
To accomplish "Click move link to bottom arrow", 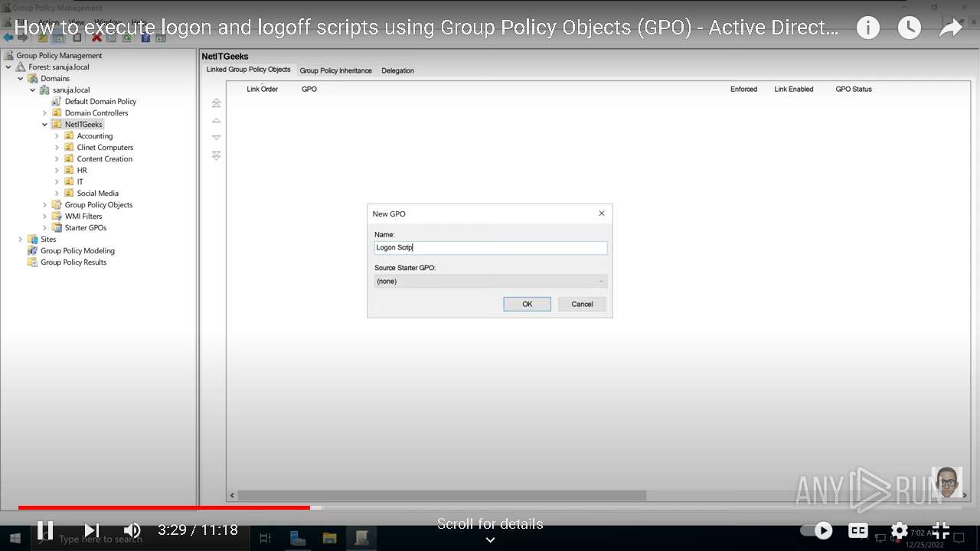I will pyautogui.click(x=217, y=155).
